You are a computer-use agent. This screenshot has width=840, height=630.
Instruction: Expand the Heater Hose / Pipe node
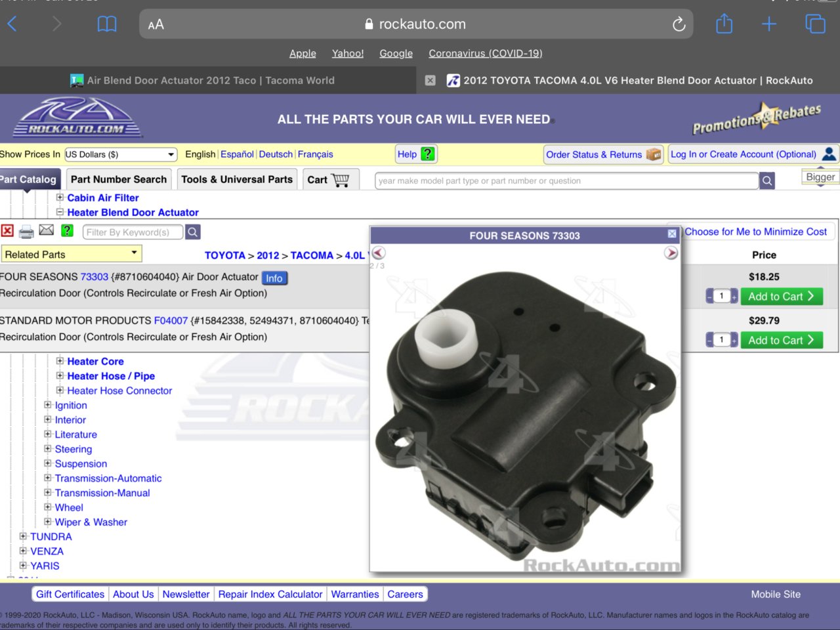click(x=60, y=375)
